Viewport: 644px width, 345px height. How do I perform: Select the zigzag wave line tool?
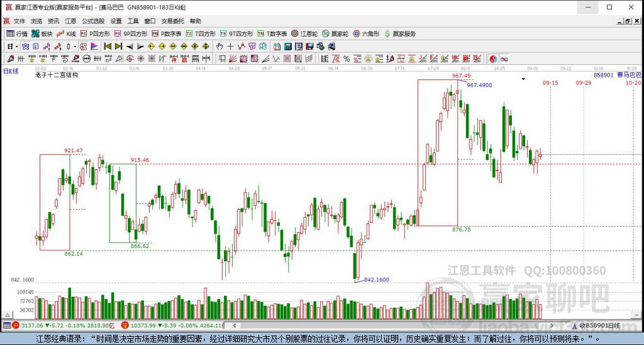276,59
